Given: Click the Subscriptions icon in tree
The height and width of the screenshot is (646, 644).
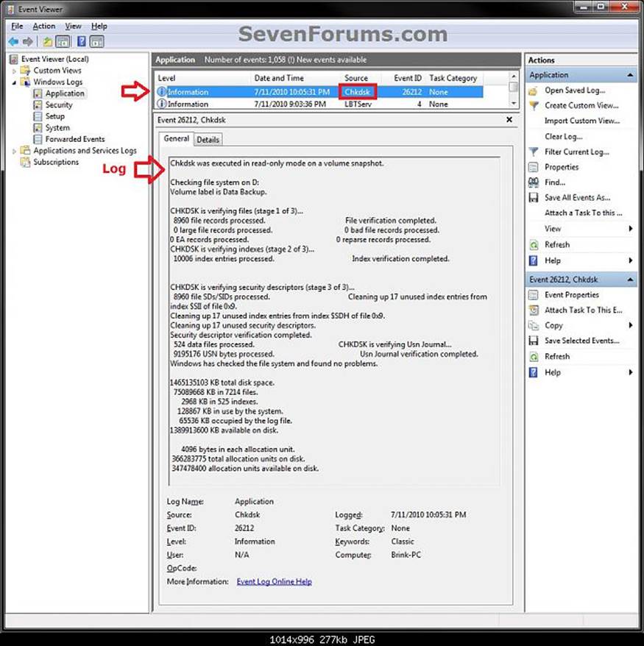Looking at the screenshot, I should [25, 163].
